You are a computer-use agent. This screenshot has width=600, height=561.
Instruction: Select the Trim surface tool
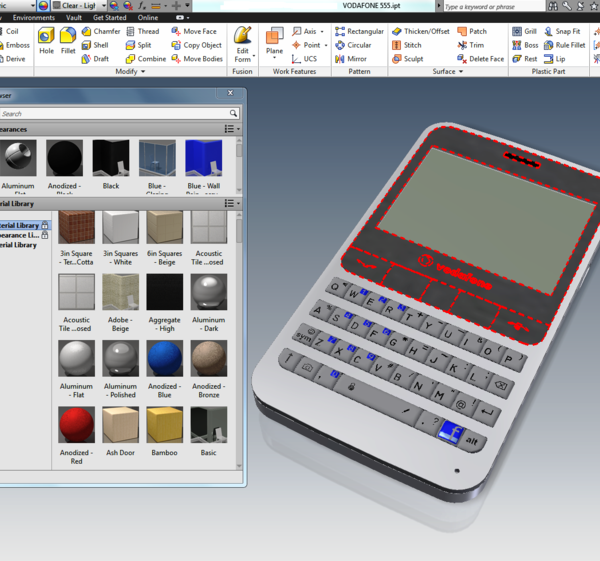(471, 45)
